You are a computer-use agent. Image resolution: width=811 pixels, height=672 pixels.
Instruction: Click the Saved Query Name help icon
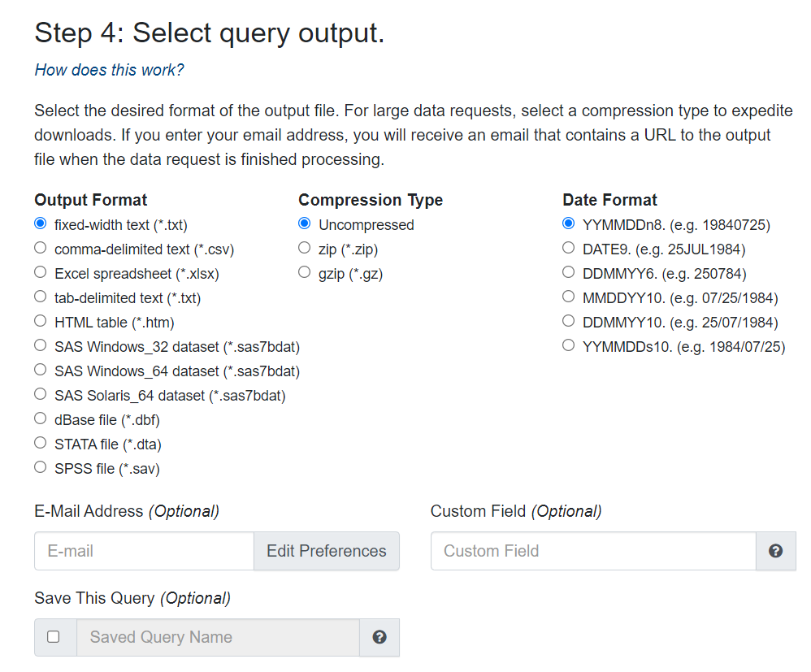click(x=379, y=637)
